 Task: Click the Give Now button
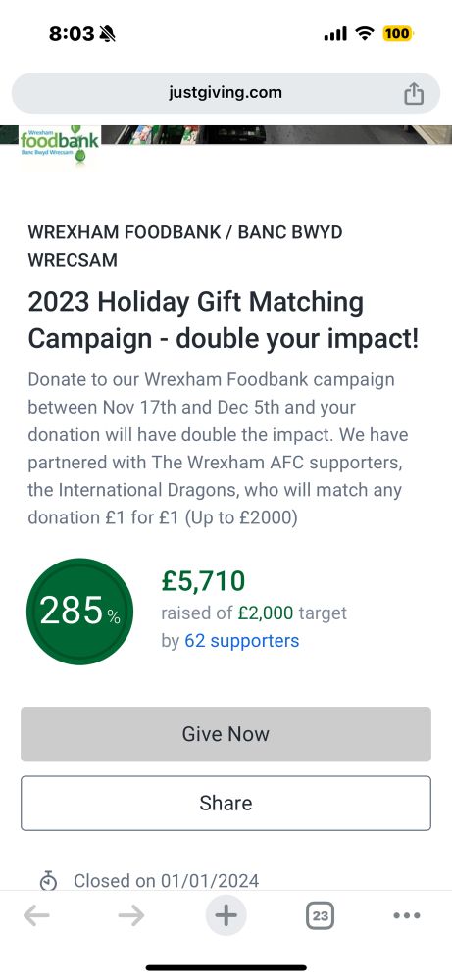coord(226,734)
